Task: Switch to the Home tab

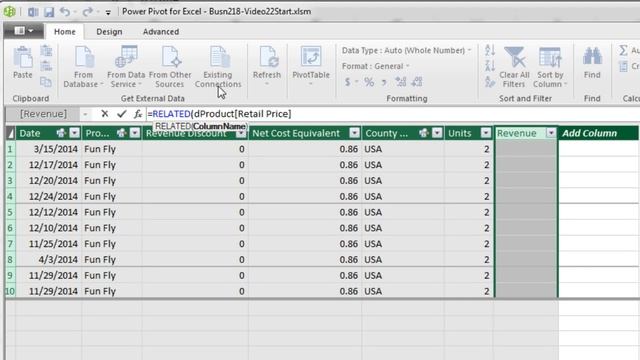Action: point(64,32)
